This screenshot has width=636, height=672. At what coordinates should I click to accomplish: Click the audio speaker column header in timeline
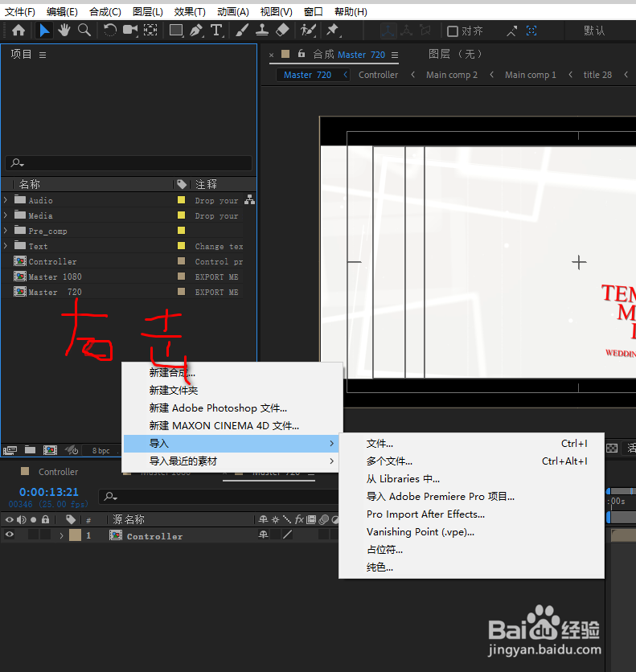(x=21, y=520)
